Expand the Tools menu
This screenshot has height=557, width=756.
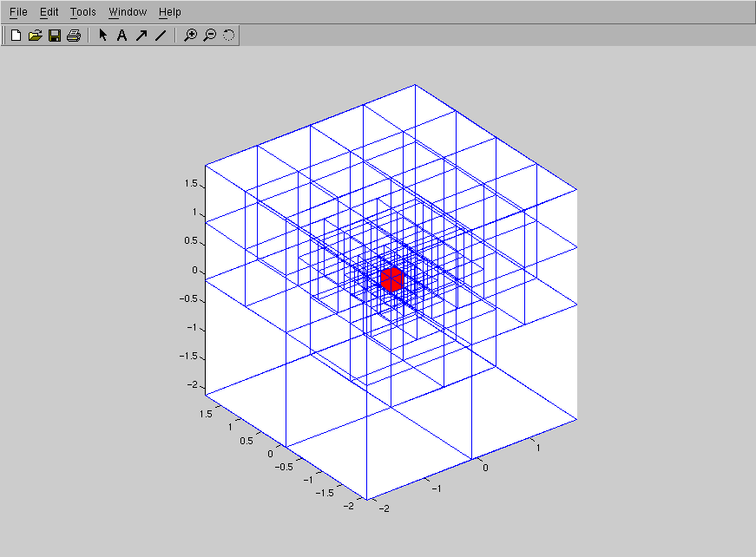point(83,12)
